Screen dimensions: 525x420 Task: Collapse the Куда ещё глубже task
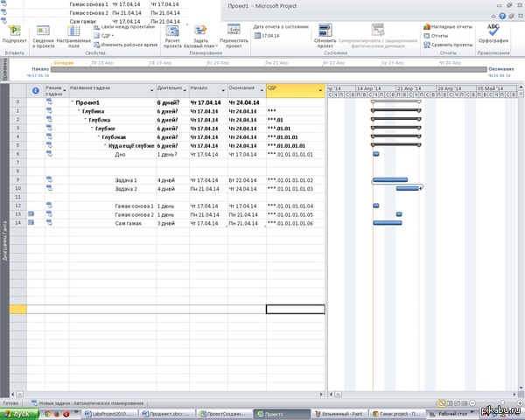(105, 145)
